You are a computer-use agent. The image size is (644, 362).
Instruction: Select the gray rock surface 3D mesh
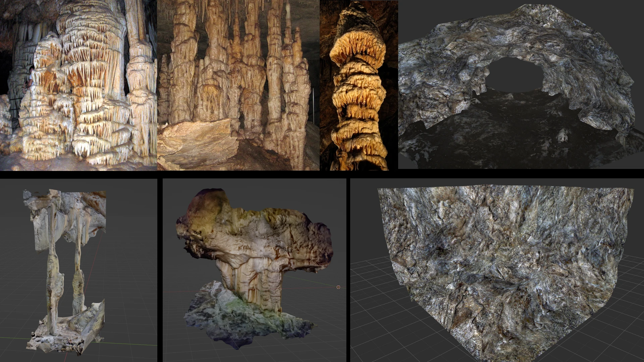(497, 270)
